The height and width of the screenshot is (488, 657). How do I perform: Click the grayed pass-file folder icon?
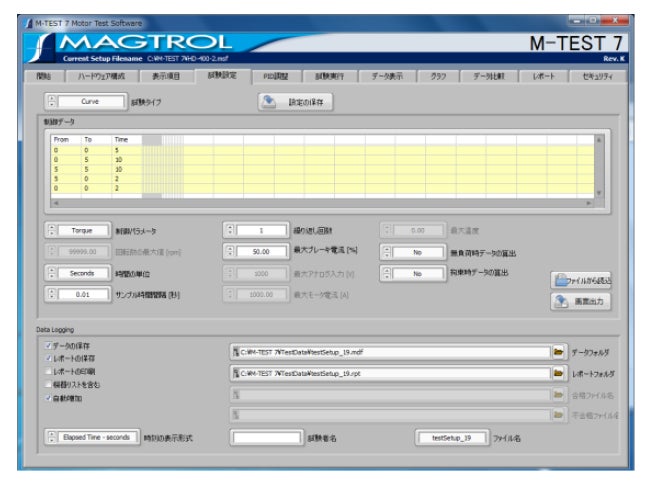tap(558, 395)
